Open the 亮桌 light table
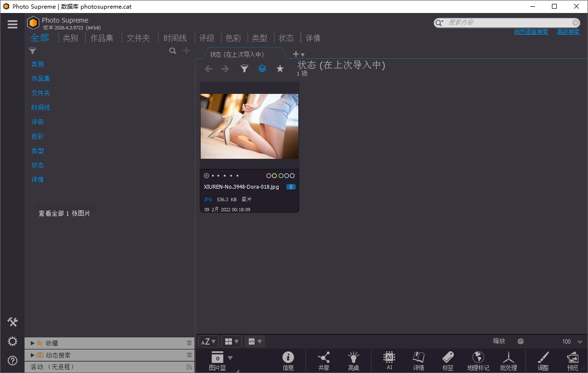The height and width of the screenshot is (373, 588). [354, 361]
